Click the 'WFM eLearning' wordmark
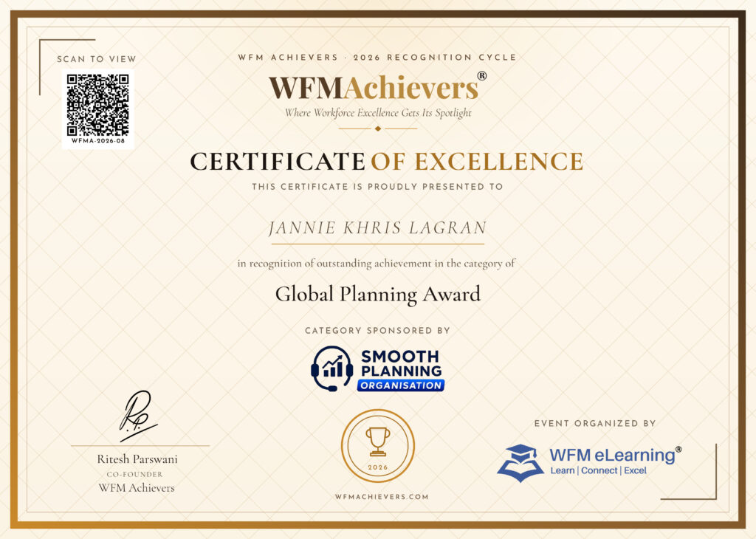This screenshot has width=756, height=539. tap(612, 455)
